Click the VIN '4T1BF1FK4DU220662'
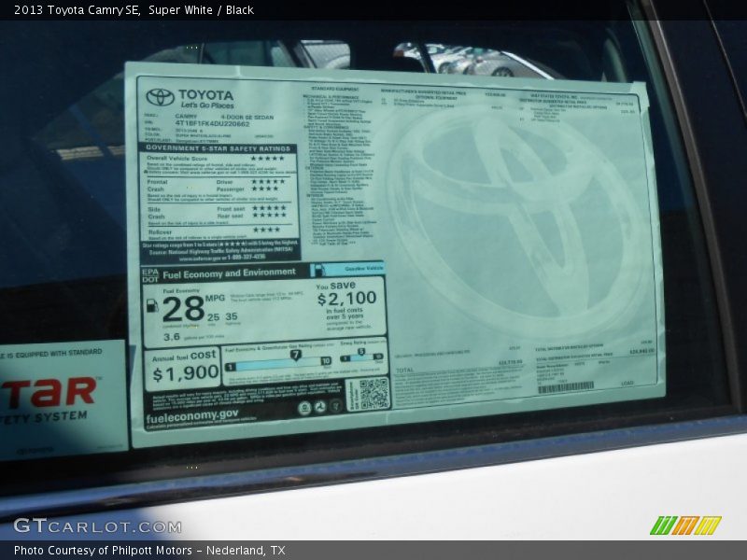 [213, 124]
